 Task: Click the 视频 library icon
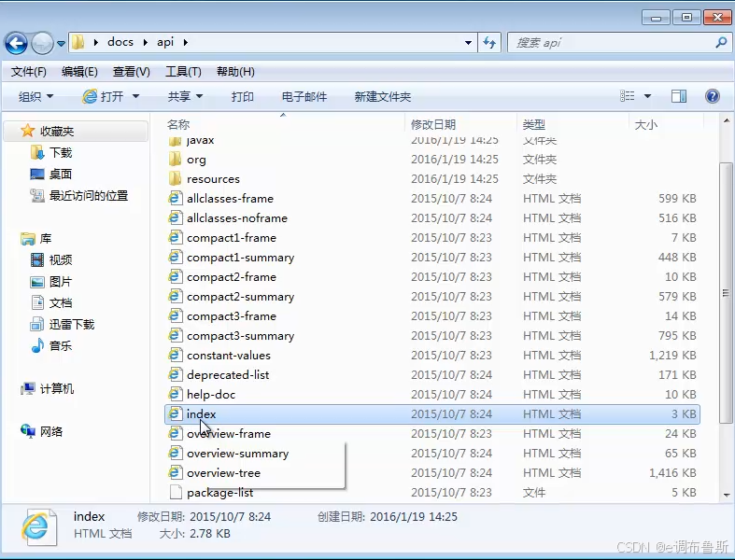[x=37, y=259]
